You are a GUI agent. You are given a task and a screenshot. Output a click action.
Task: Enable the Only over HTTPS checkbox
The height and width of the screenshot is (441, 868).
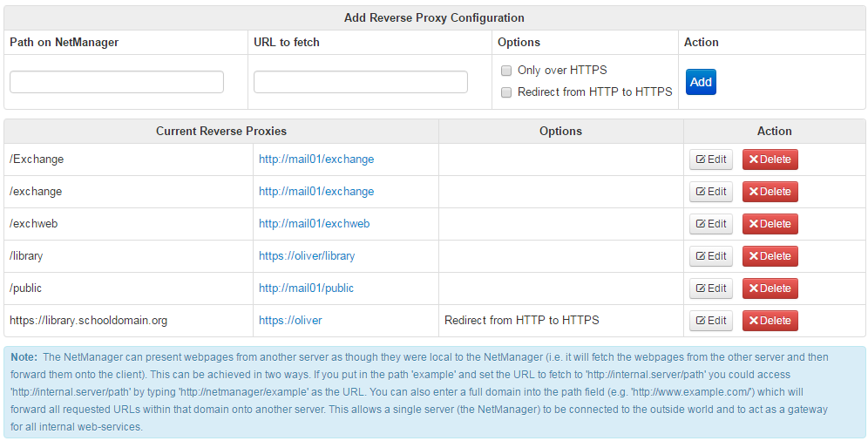[x=506, y=71]
